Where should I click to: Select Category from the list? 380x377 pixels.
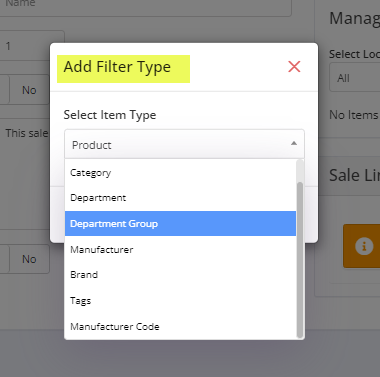pyautogui.click(x=180, y=173)
